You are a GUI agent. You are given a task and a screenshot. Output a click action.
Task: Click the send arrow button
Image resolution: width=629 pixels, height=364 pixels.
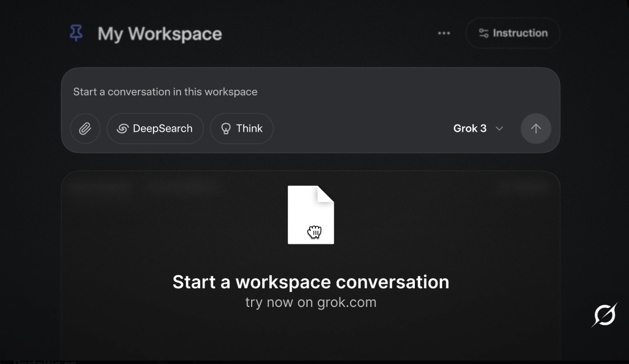(536, 129)
